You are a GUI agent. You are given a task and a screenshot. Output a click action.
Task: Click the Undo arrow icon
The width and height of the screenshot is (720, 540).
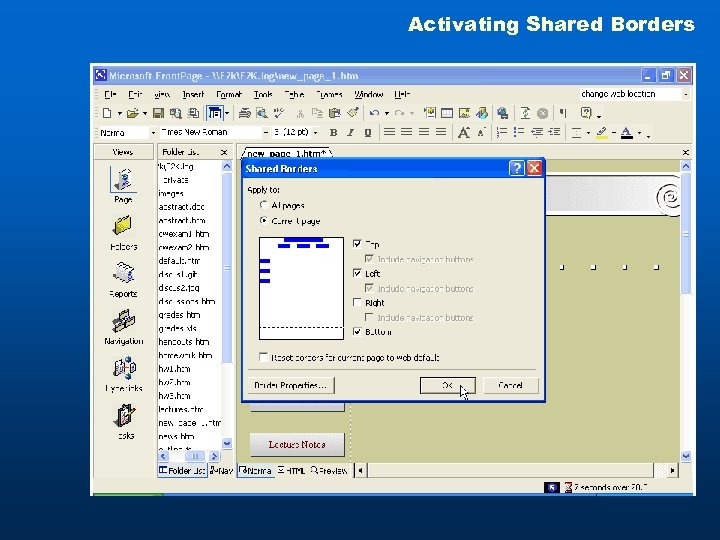(x=374, y=113)
